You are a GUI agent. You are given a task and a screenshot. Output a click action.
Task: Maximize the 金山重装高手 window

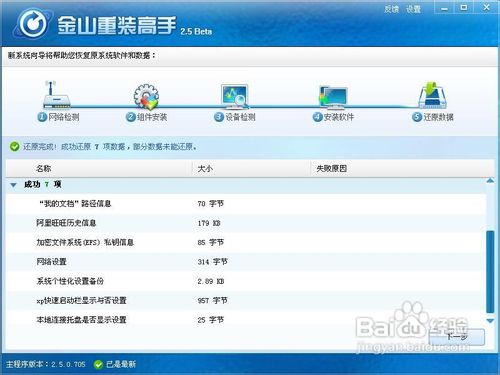pyautogui.click(x=464, y=8)
